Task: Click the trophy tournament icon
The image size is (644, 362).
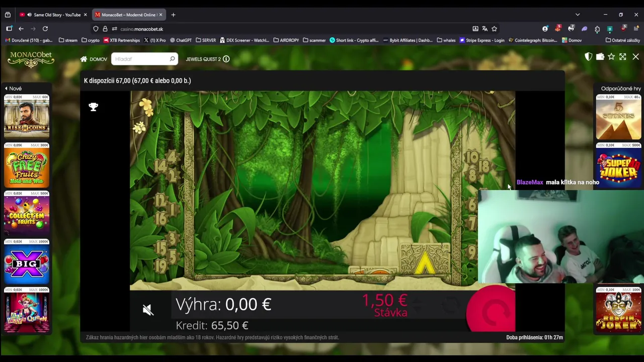Action: [x=93, y=107]
